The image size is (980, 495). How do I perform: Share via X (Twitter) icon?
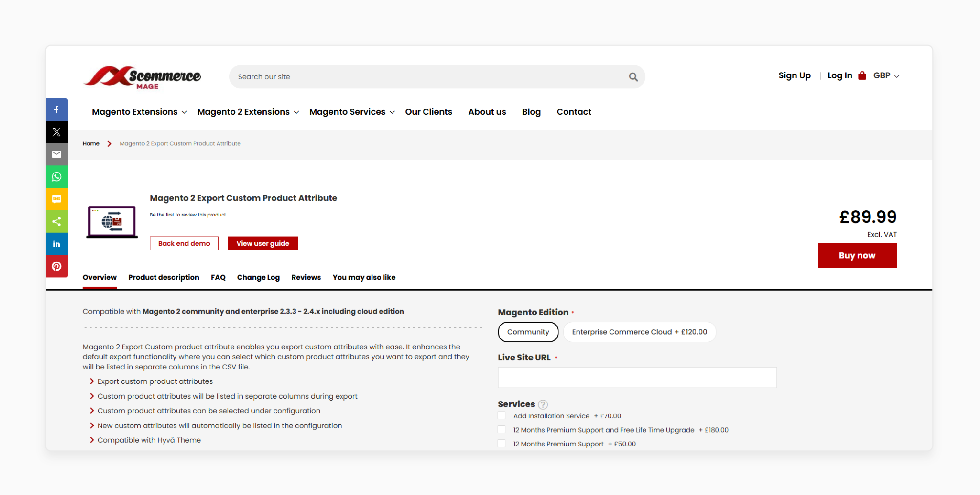(57, 132)
